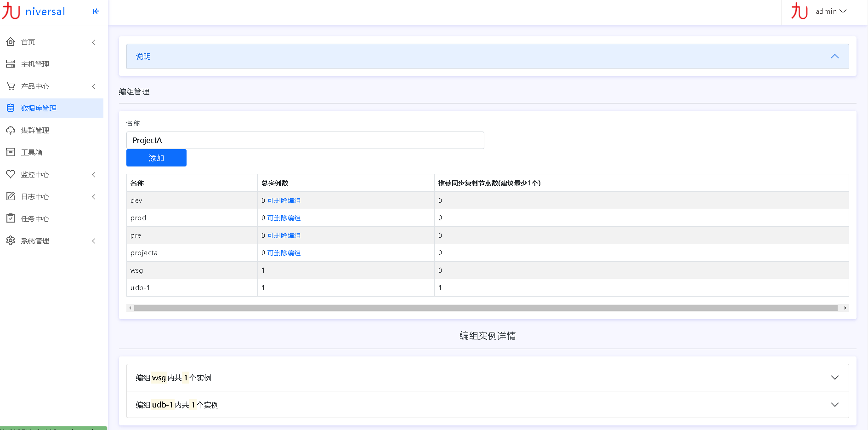Click 可删除编组 link for projecta row
Image resolution: width=868 pixels, height=430 pixels.
pos(284,253)
